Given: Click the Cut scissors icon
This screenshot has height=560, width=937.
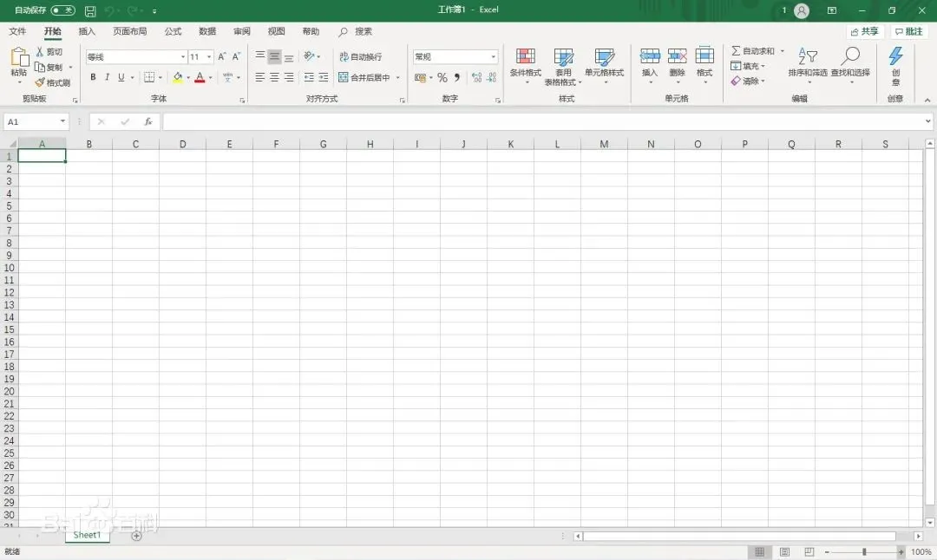Looking at the screenshot, I should pyautogui.click(x=39, y=51).
